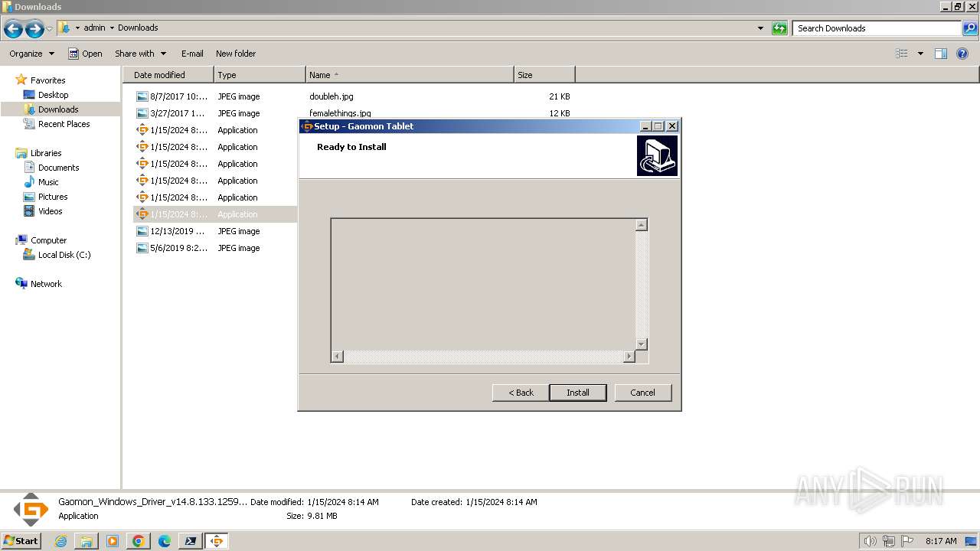Screen dimensions: 980x551
Task: Open the Pictures library
Action: (53, 197)
